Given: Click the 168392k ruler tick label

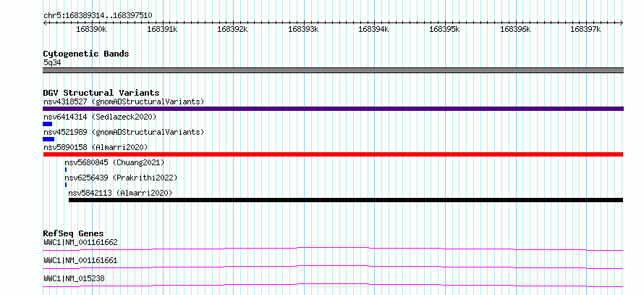Looking at the screenshot, I should [233, 29].
